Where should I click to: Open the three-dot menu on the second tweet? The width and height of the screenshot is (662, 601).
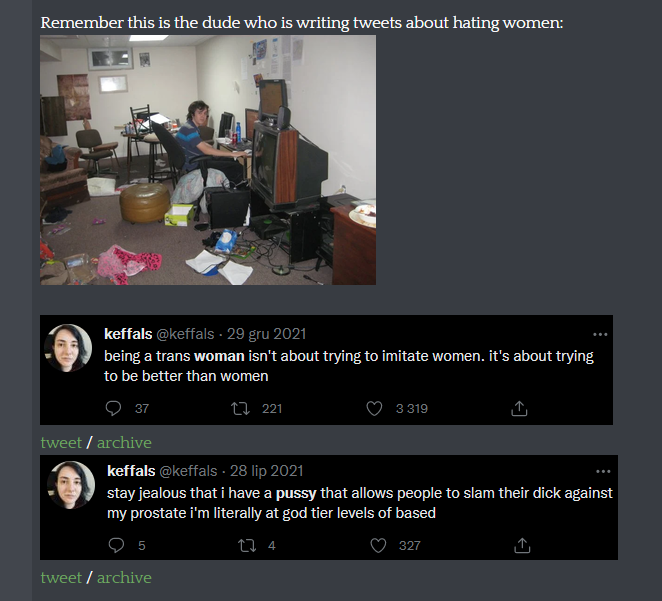tap(603, 471)
